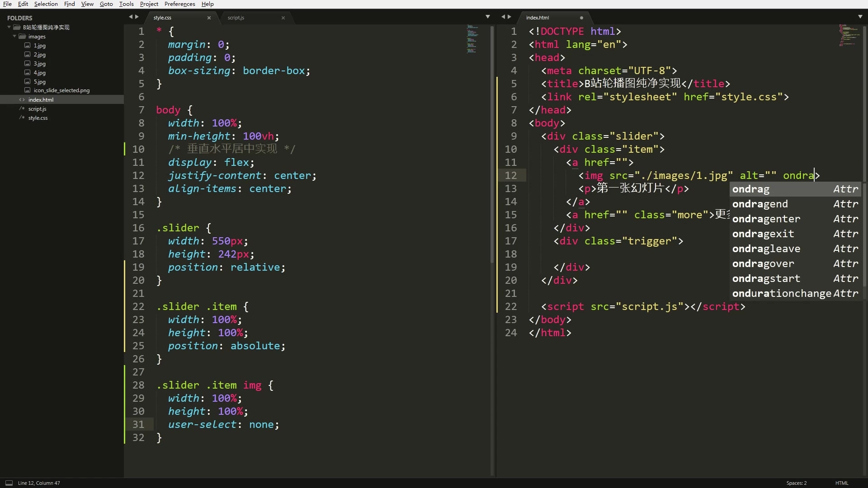
Task: Open 3.jpg from the sidebar
Action: point(40,64)
